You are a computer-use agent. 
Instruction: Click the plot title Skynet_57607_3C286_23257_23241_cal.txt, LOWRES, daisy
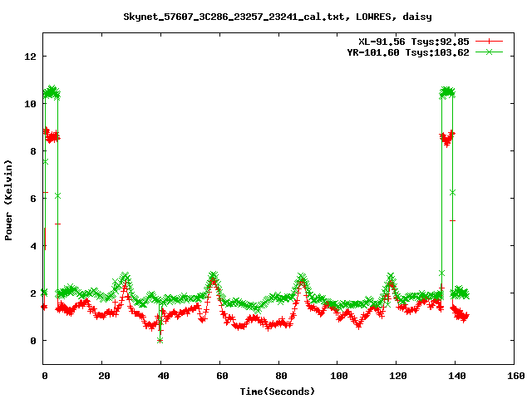278,17
